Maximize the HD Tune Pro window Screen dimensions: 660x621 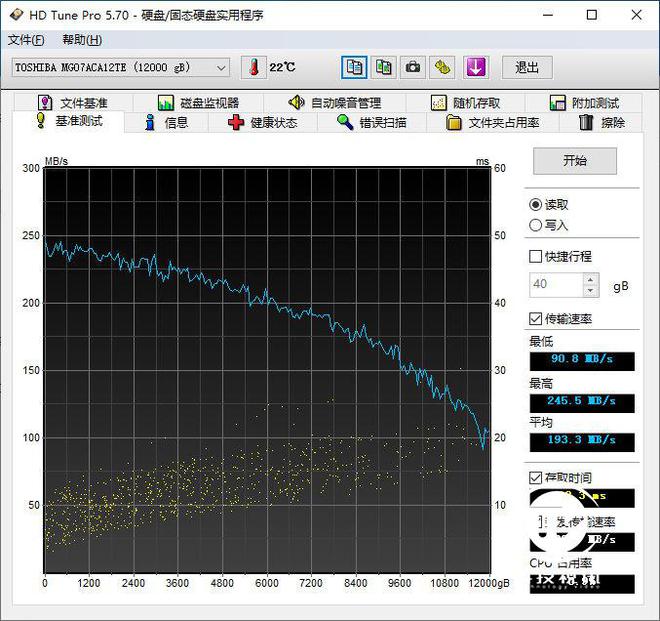click(x=591, y=15)
